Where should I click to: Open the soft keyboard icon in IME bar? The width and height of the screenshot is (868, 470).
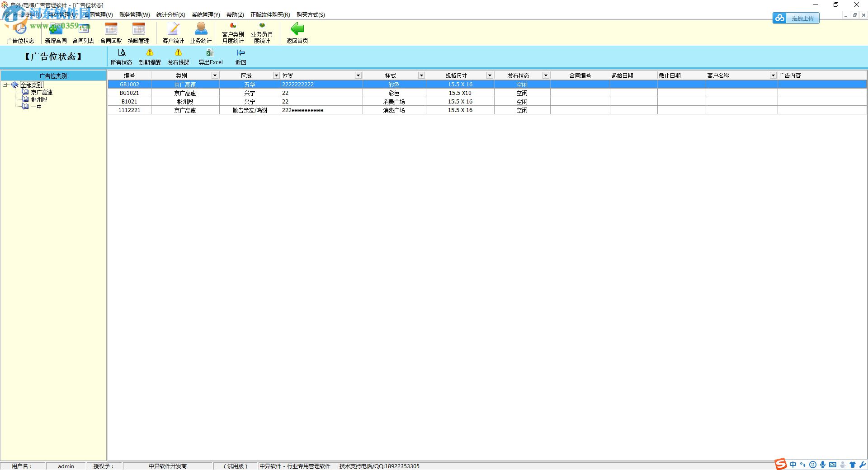(x=833, y=465)
